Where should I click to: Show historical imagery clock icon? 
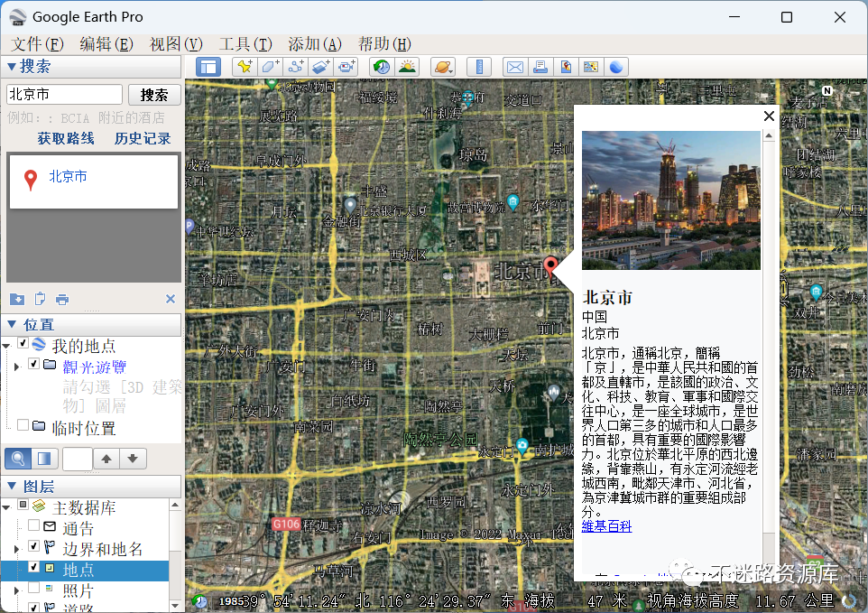coord(382,67)
